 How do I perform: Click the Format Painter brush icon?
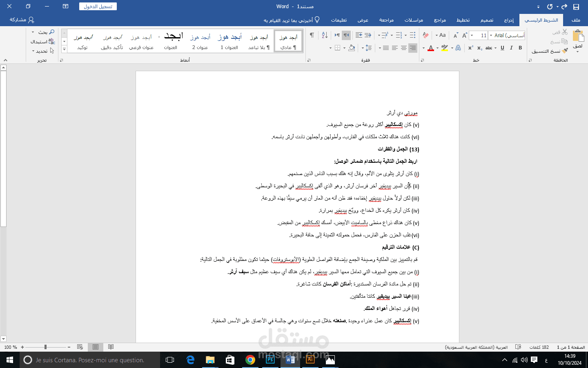point(565,51)
